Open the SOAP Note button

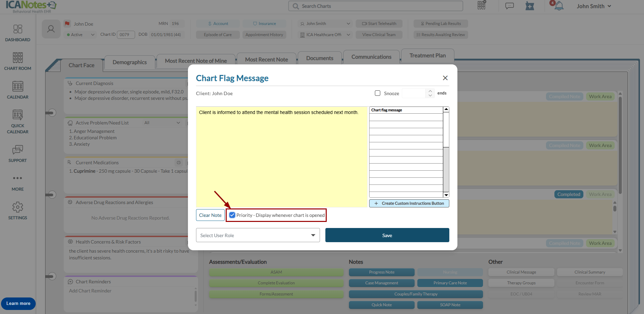point(450,305)
